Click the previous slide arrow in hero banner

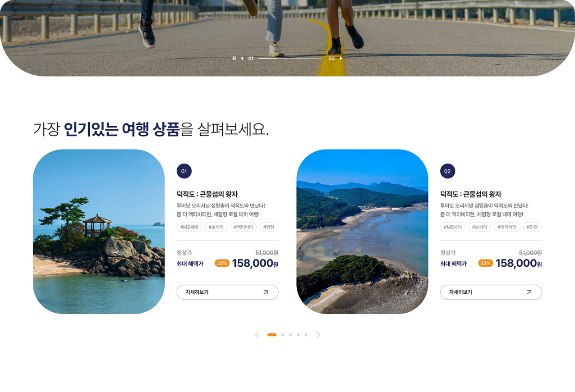click(x=242, y=58)
